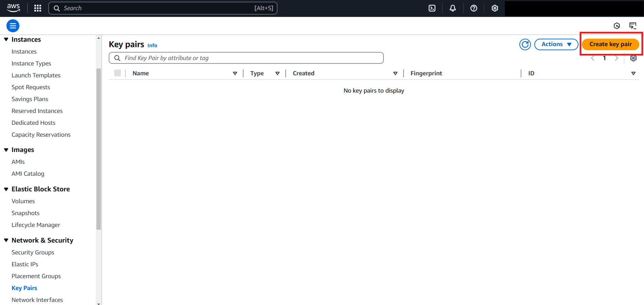Open the Info link beside Key pairs

[x=152, y=45]
